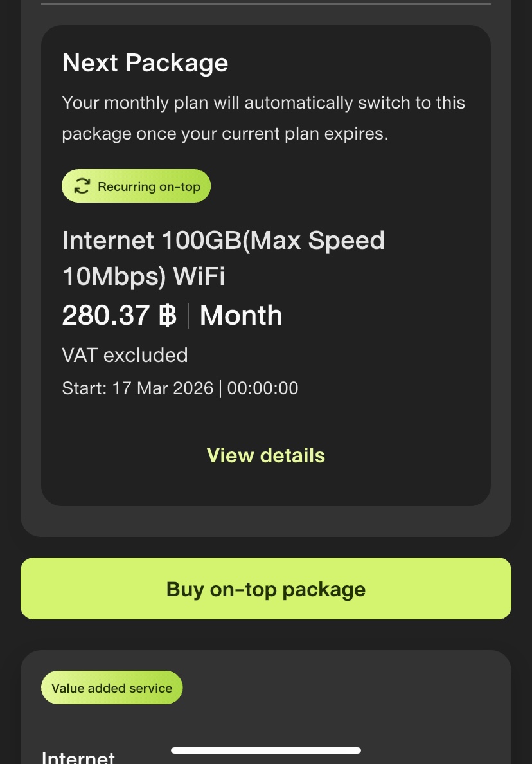
Task: Tap the Recurring on-top badge label
Action: pos(148,187)
